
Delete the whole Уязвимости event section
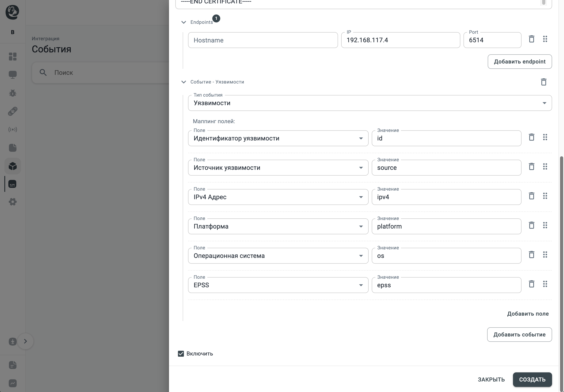(x=543, y=82)
